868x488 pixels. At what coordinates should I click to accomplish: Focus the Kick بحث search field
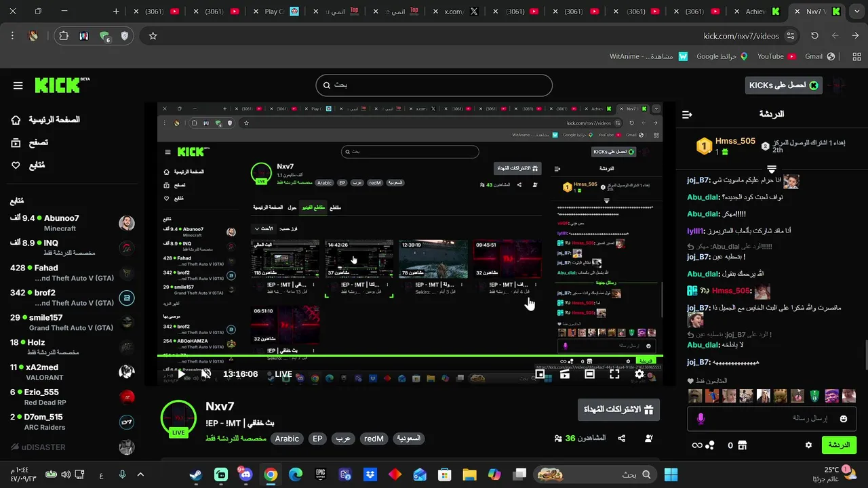(x=434, y=85)
